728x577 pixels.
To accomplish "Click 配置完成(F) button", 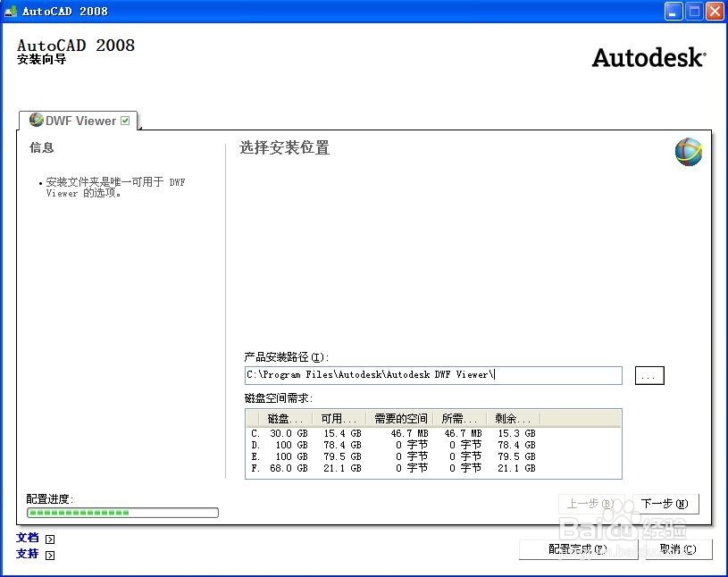I will (x=578, y=549).
